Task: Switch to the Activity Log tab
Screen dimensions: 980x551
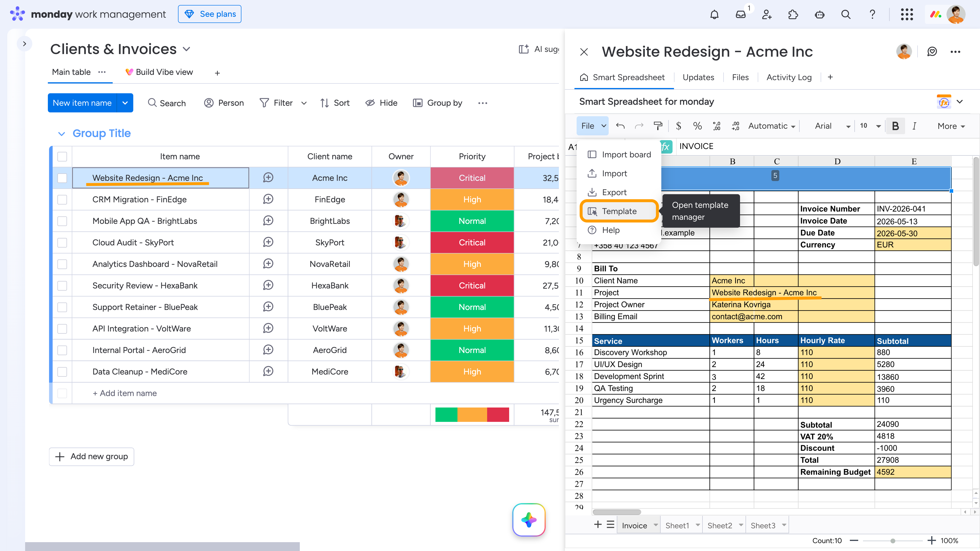Action: point(789,77)
